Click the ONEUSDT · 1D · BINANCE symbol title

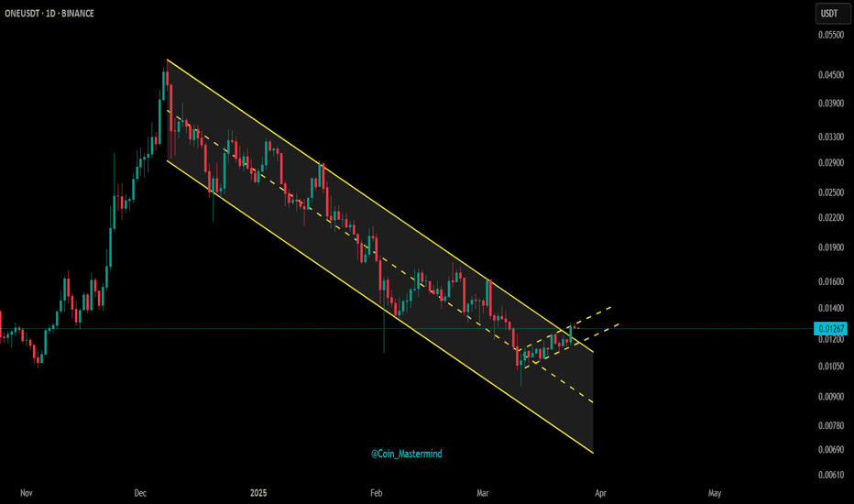coord(49,14)
